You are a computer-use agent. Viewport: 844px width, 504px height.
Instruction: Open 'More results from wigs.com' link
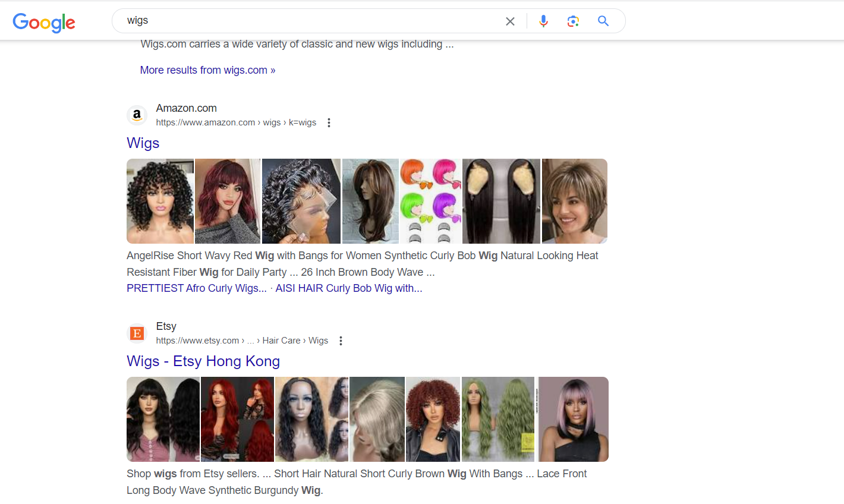click(x=207, y=70)
